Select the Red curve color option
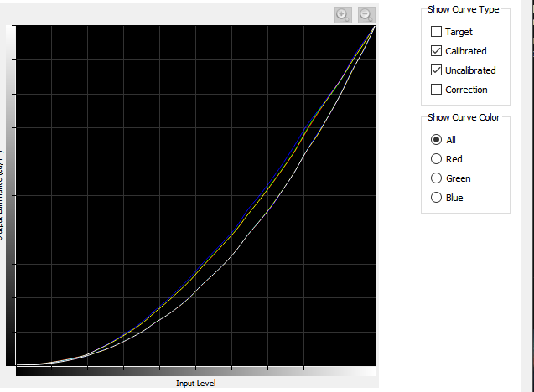Viewport: 534px width, 392px height. click(x=436, y=159)
